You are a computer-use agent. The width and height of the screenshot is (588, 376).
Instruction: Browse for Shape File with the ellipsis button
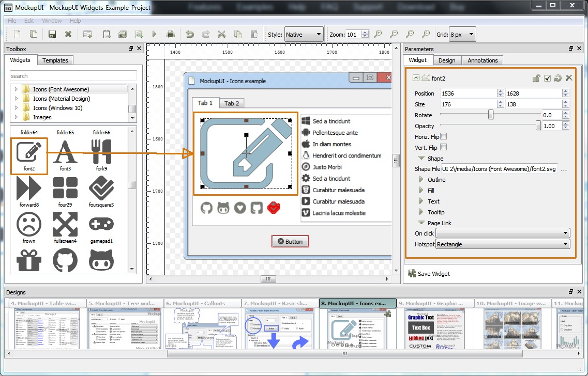[x=564, y=169]
